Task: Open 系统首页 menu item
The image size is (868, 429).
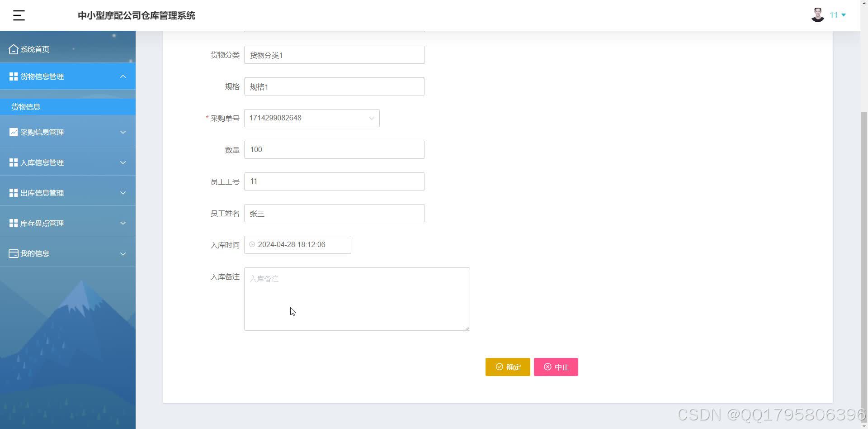Action: (x=68, y=49)
